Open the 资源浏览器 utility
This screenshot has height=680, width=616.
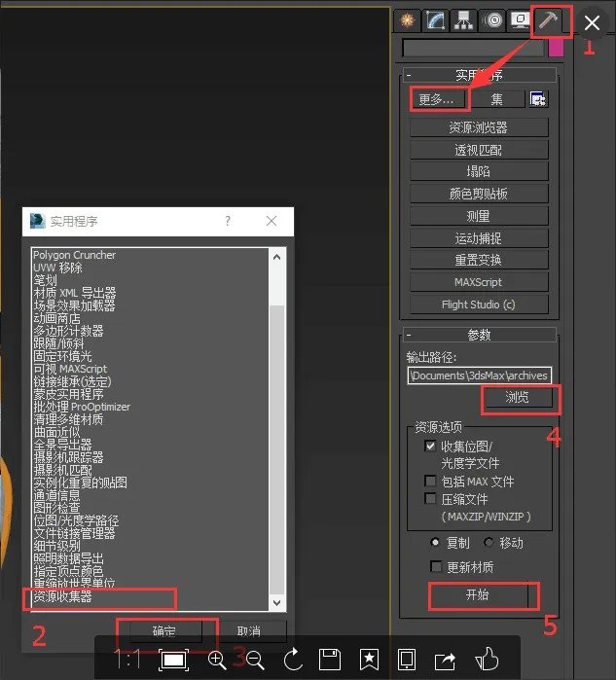(x=479, y=127)
